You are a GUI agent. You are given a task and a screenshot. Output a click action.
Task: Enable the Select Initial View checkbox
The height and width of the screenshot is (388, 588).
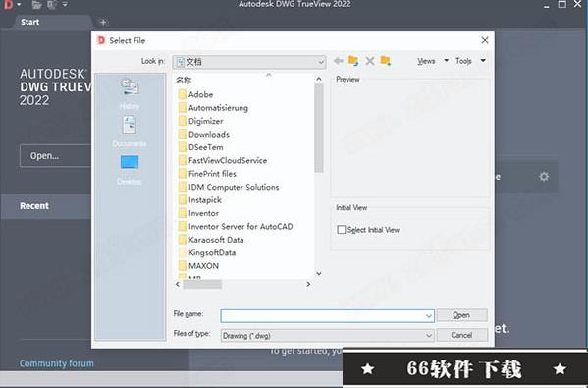pos(342,230)
